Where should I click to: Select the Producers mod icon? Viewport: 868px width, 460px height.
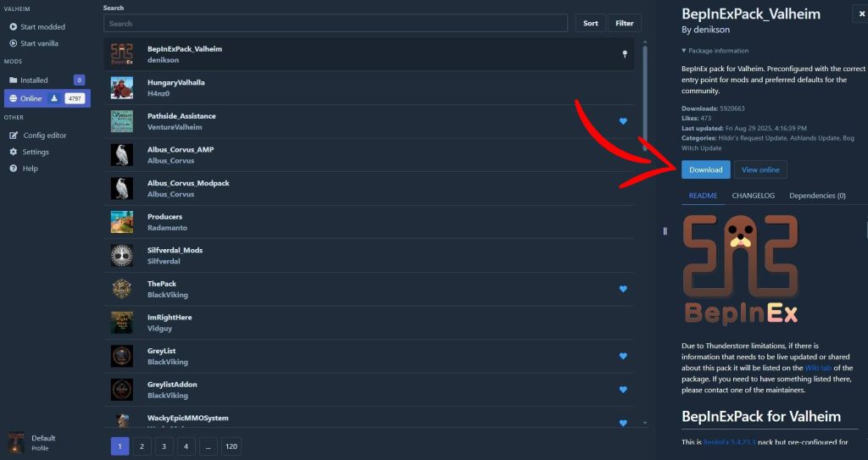tap(122, 222)
